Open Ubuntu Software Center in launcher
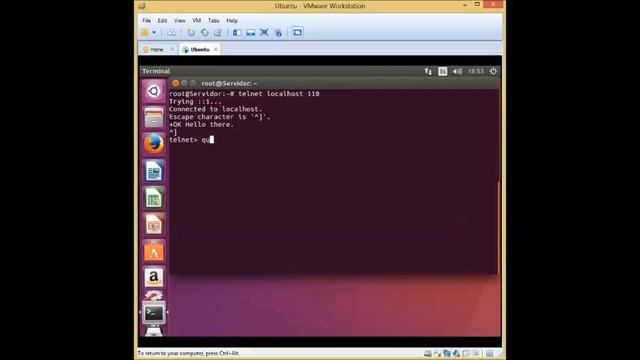 [154, 251]
